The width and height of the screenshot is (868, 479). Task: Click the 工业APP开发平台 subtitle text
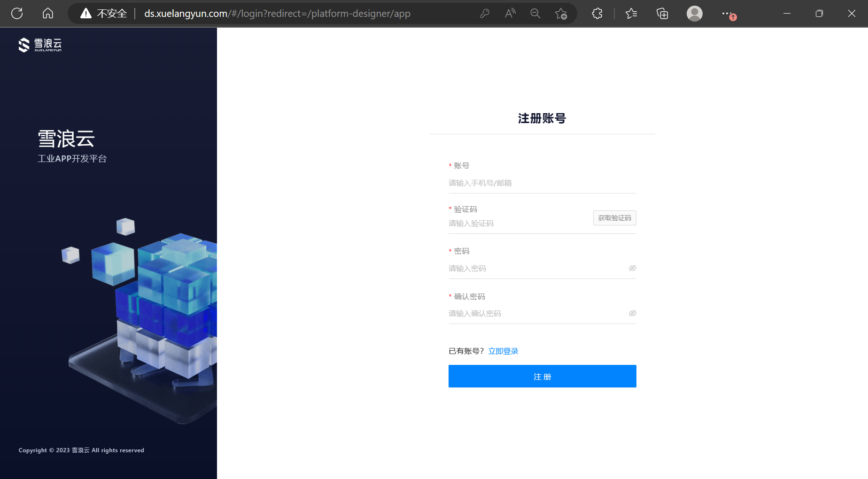tap(72, 159)
